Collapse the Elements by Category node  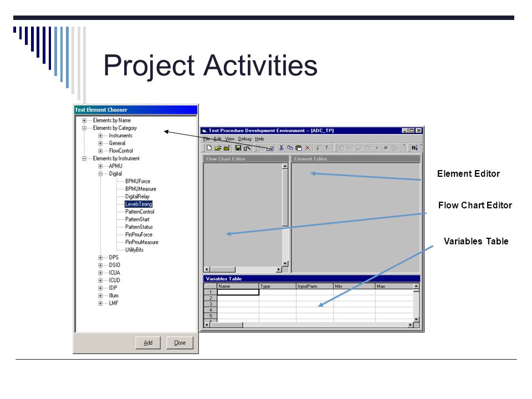[x=84, y=128]
